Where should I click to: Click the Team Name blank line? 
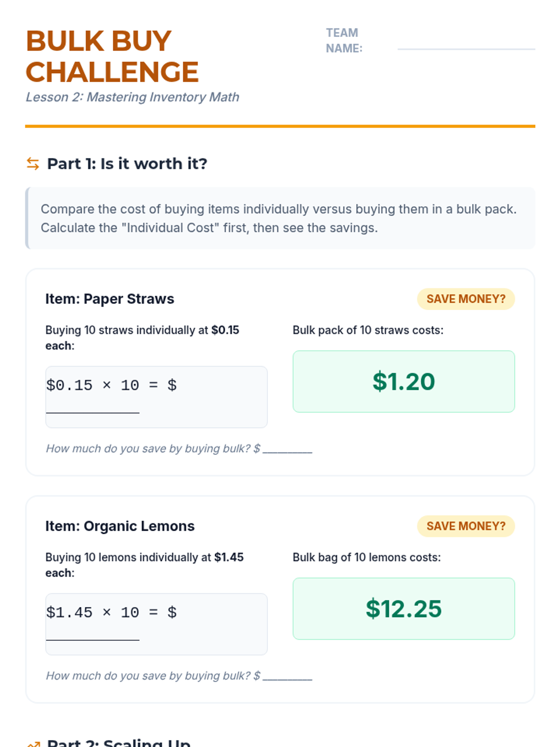point(466,49)
